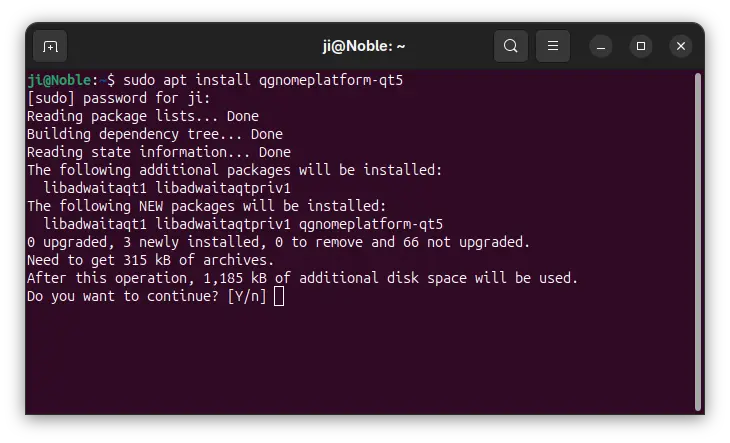Place cursor at block after [Y/n]
The image size is (730, 443).
click(x=279, y=296)
